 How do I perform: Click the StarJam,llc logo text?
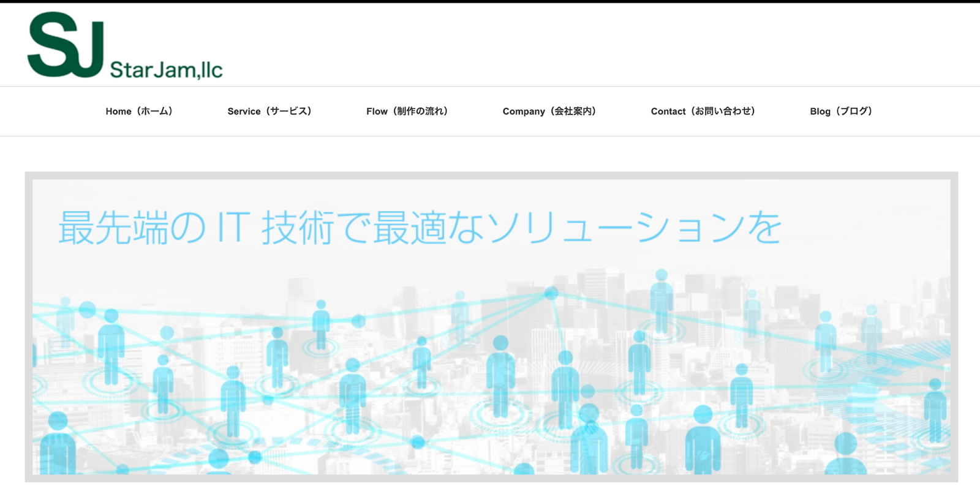(166, 70)
